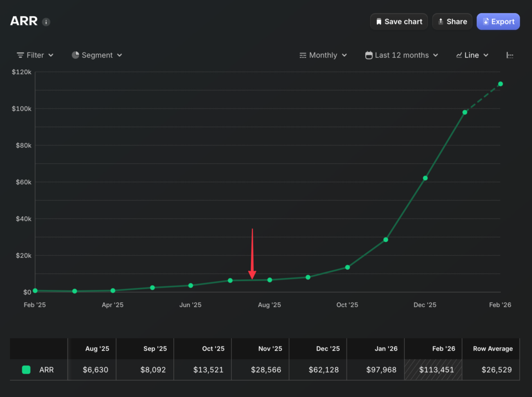Click the green ARR legend swatch
This screenshot has height=397, width=532.
(x=26, y=370)
